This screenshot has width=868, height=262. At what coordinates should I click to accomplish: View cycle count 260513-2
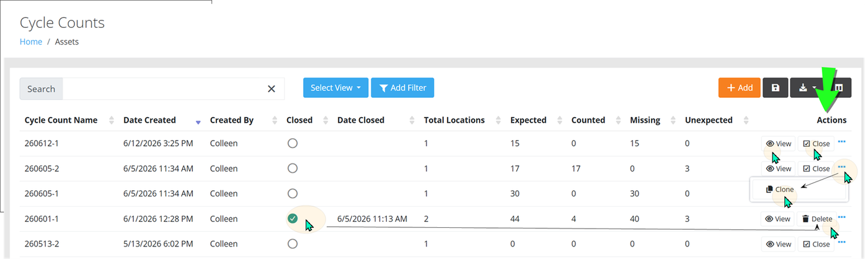[779, 244]
